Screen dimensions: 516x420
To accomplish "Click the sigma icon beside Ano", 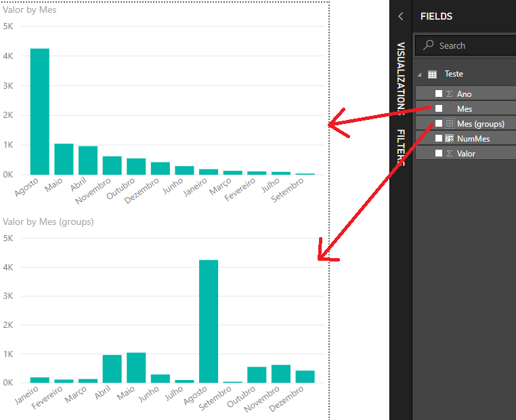I will coord(449,94).
